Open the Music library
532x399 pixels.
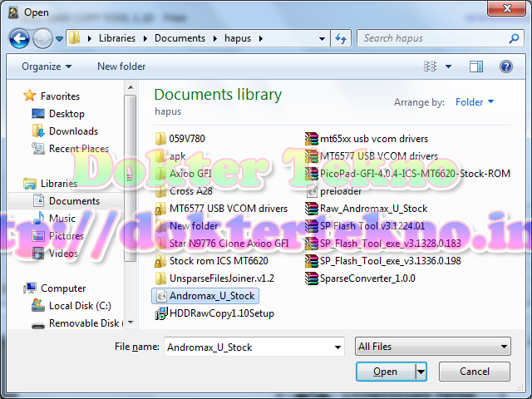[53, 218]
